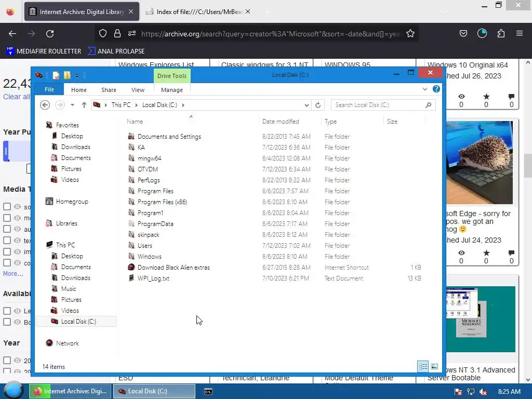532x399 pixels.
Task: Click the hedgehog on laptop thumbnail
Action: [x=480, y=163]
